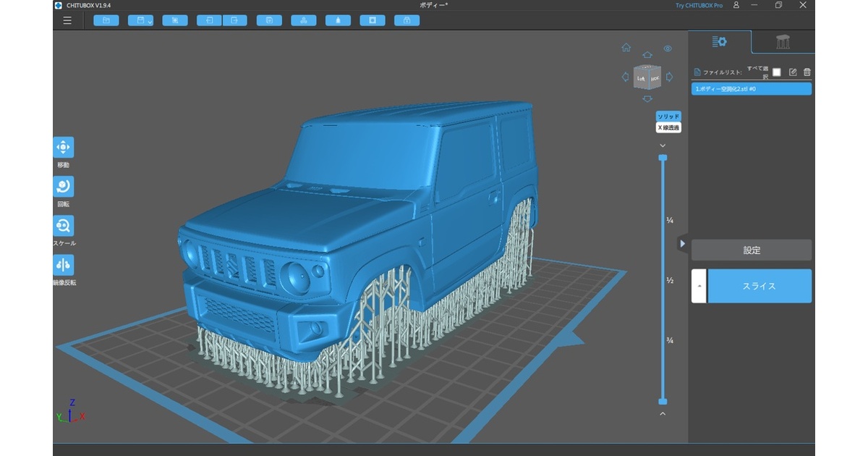Open the slice settings tab with gear icon
868x456 pixels.
[720, 42]
